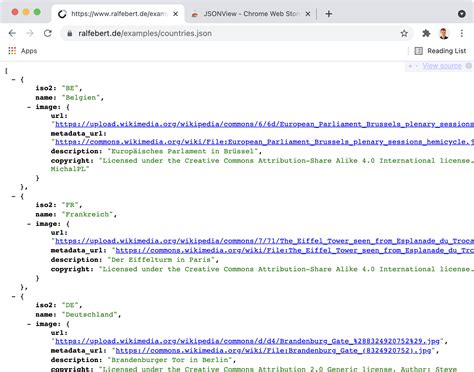This screenshot has width=474, height=372.
Task: Click the lock icon in address bar
Action: click(70, 33)
